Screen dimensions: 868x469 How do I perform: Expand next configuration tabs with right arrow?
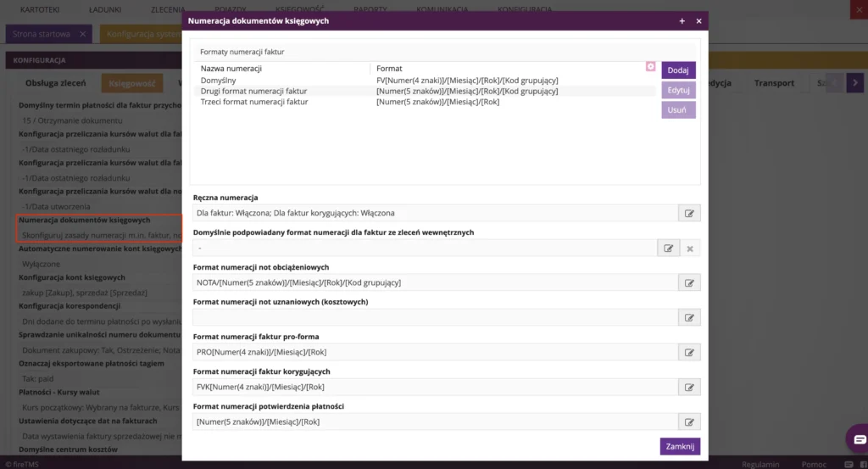pyautogui.click(x=854, y=83)
